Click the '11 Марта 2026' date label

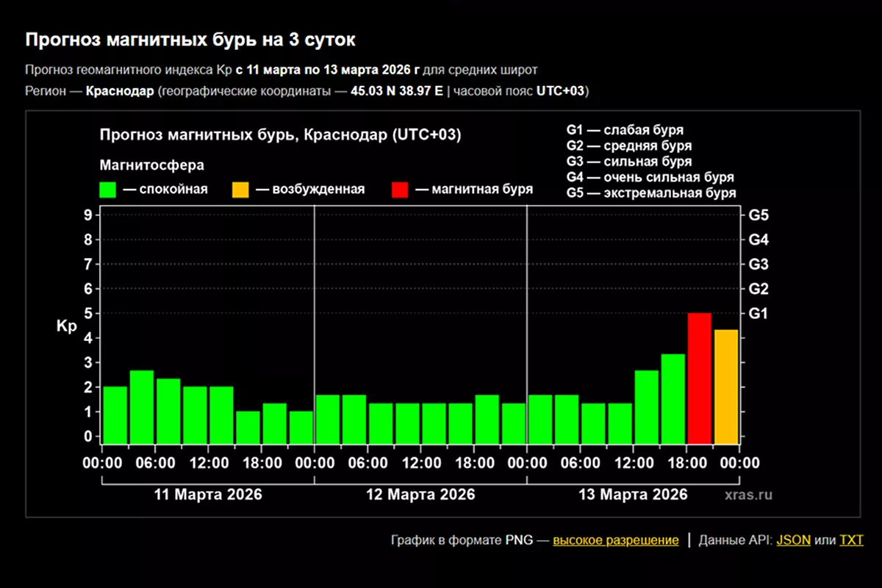click(x=208, y=495)
